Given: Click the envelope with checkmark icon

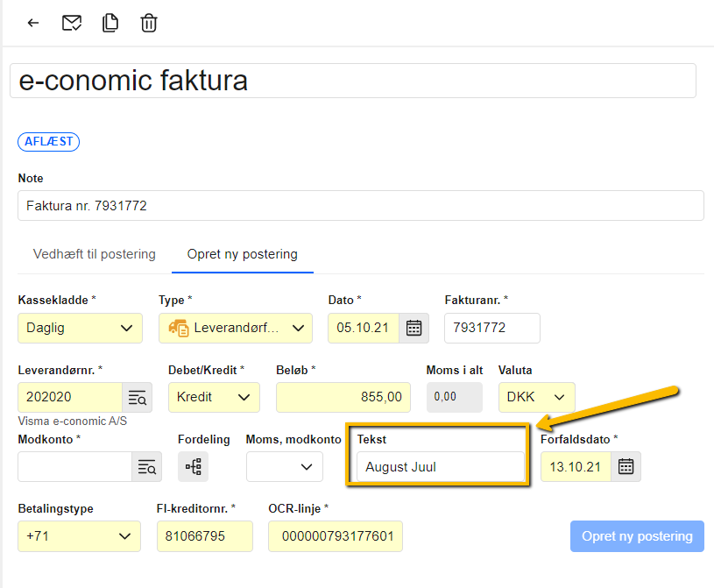Looking at the screenshot, I should pyautogui.click(x=72, y=24).
